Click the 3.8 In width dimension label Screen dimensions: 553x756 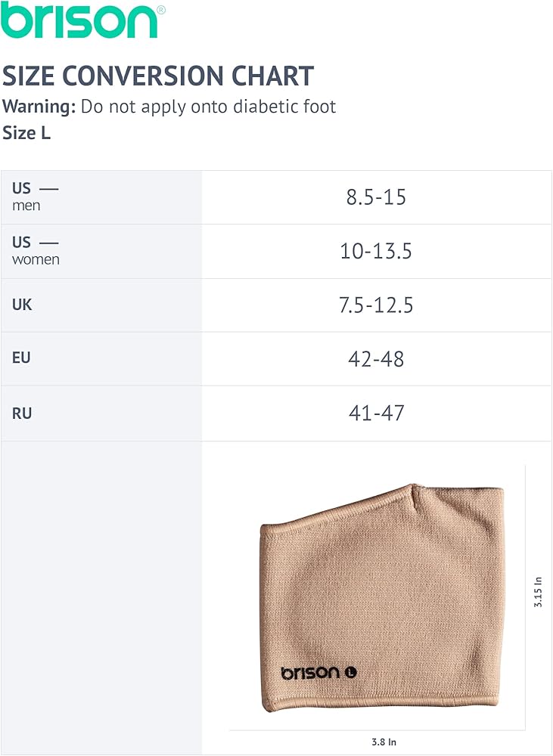[x=384, y=742]
